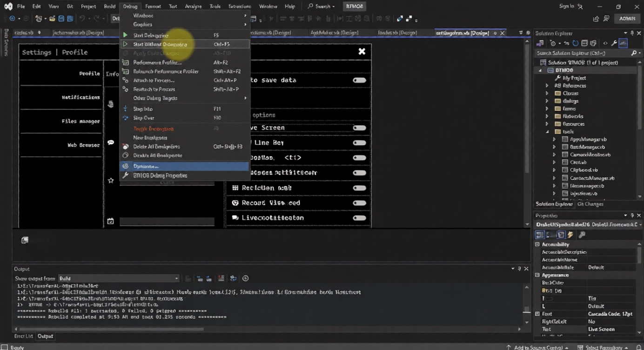
Task: Toggle the Record row switch in designer
Action: click(359, 203)
